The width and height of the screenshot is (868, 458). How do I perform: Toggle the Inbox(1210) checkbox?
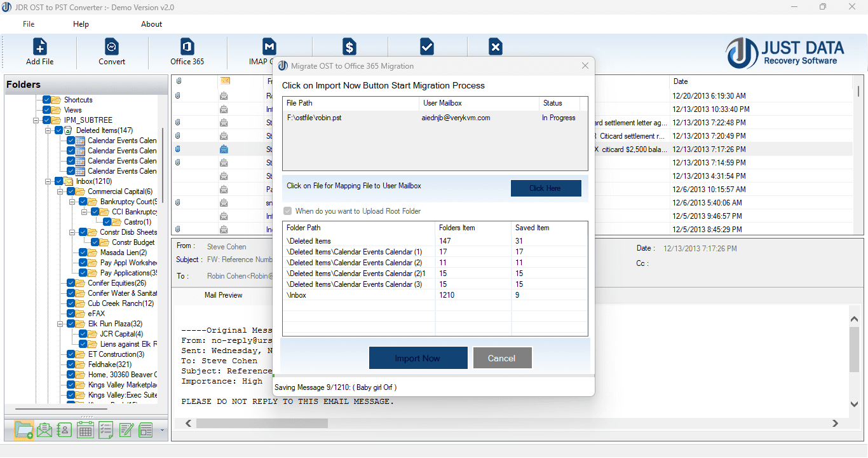coord(58,181)
